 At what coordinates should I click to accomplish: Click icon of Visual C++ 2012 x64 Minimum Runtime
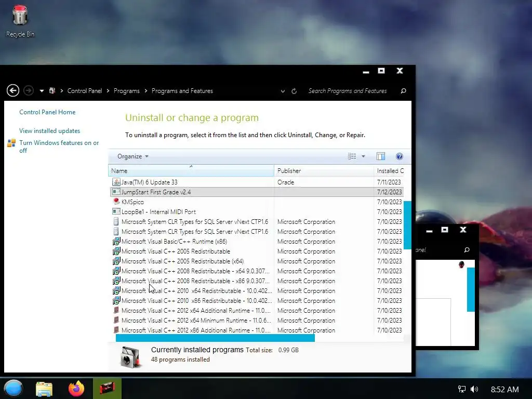tap(116, 320)
